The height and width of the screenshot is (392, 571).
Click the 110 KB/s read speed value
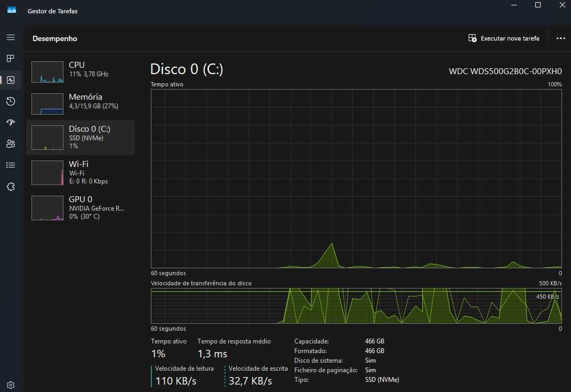176,381
